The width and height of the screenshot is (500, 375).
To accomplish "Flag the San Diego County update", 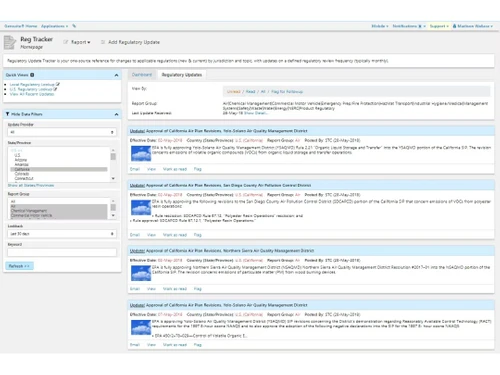I will [x=198, y=235].
